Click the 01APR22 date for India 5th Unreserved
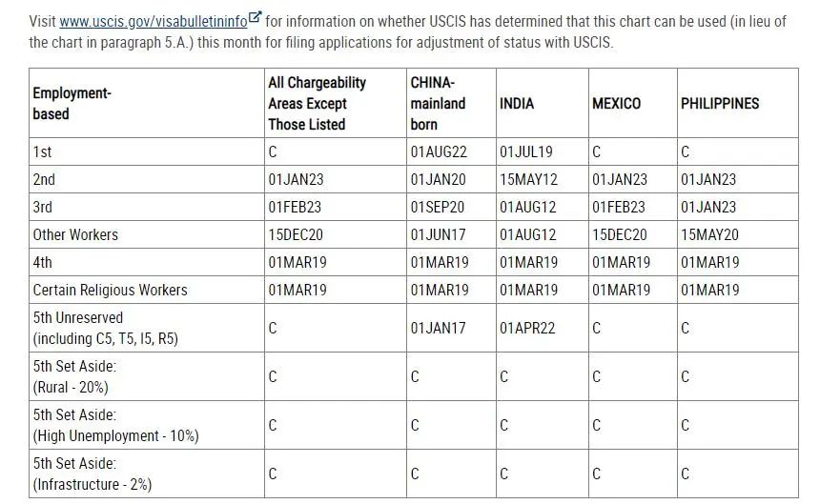The height and width of the screenshot is (504, 820). (527, 328)
